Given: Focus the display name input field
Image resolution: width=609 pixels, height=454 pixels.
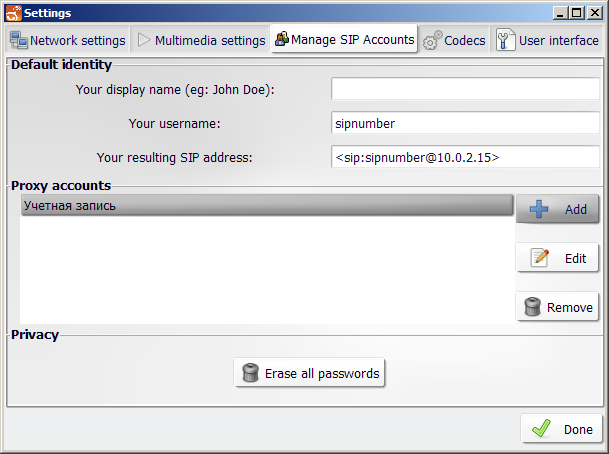Looking at the screenshot, I should coord(465,89).
